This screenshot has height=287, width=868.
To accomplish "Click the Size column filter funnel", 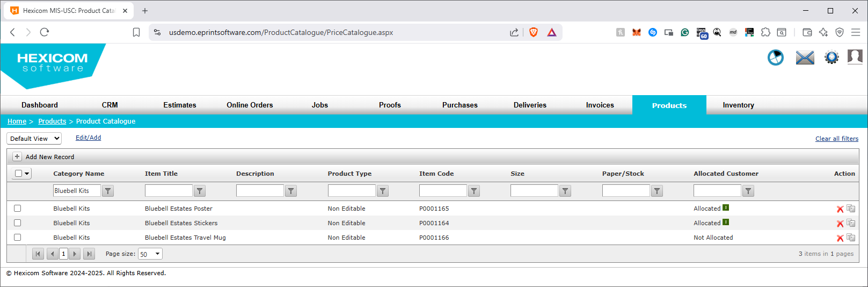I will coord(565,191).
